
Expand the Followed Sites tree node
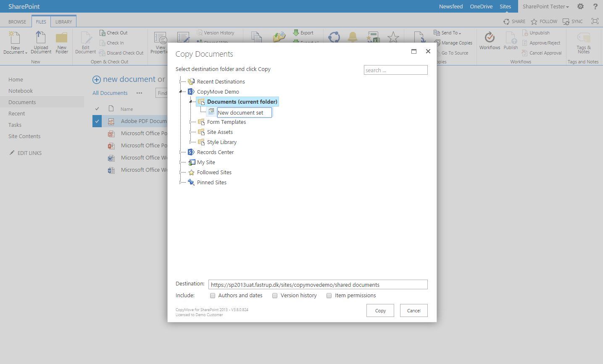181,172
